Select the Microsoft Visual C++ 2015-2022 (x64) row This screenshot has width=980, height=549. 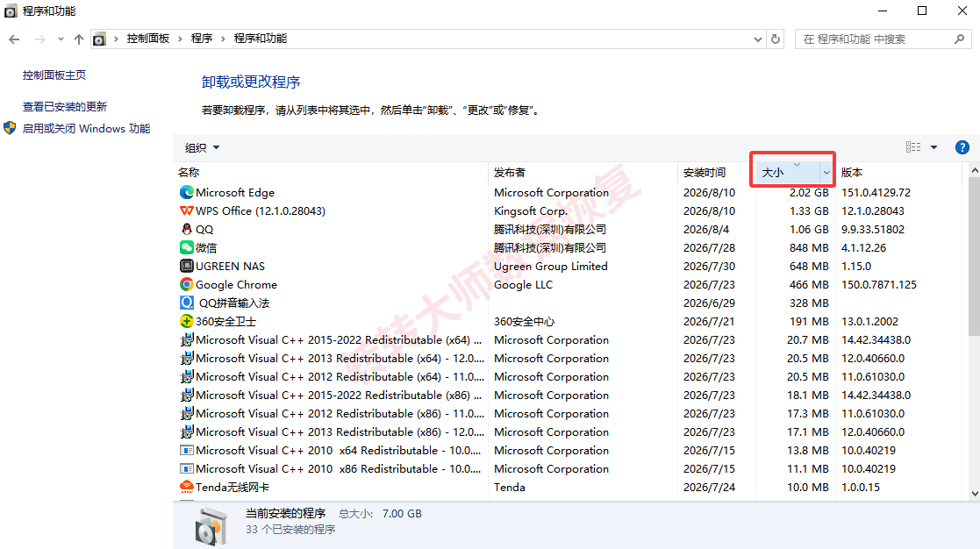[568, 339]
